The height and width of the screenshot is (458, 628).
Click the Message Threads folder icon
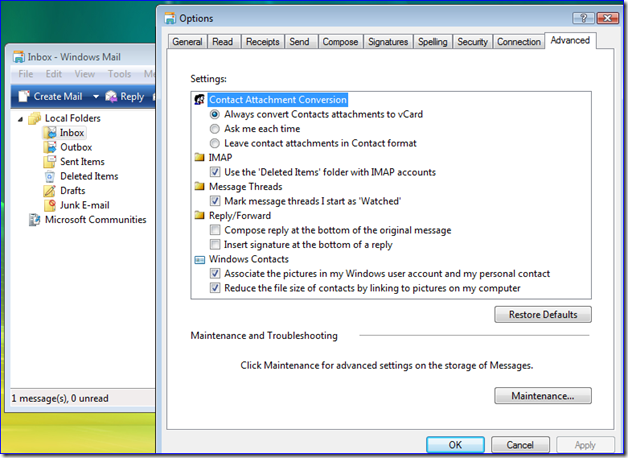click(199, 186)
